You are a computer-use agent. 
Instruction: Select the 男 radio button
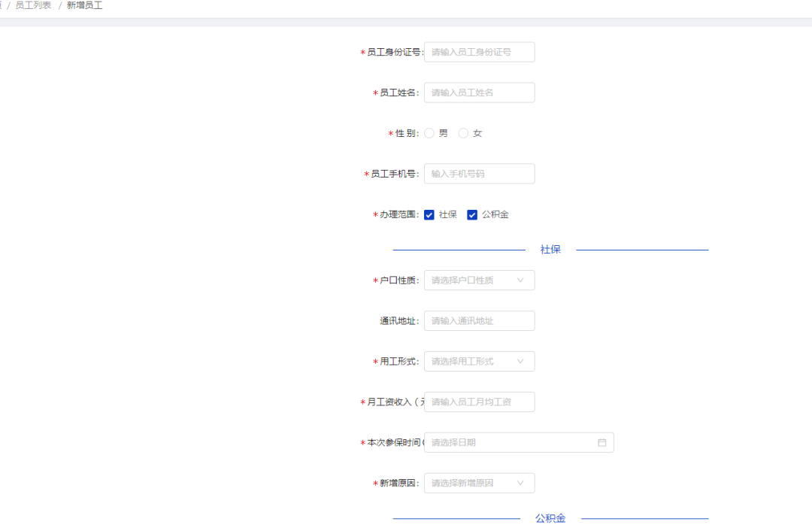(429, 133)
